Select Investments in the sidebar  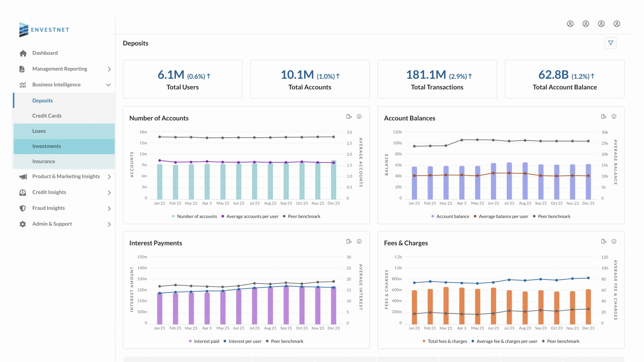64,146
